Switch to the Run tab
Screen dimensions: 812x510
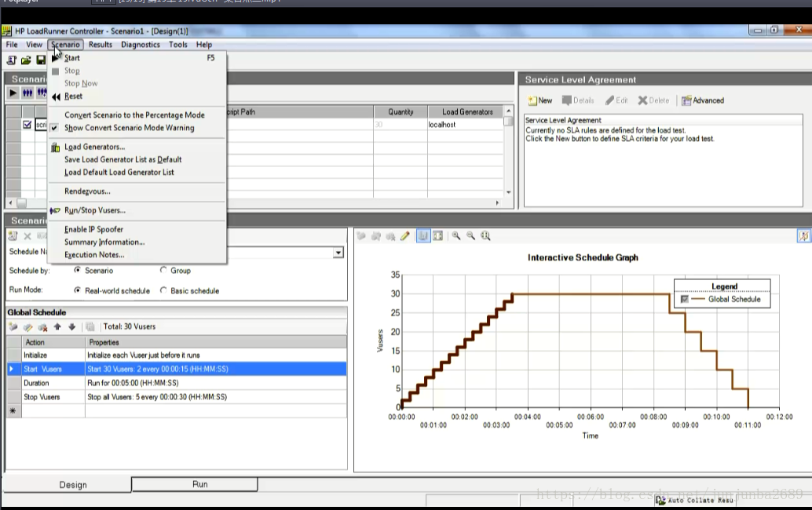195,484
